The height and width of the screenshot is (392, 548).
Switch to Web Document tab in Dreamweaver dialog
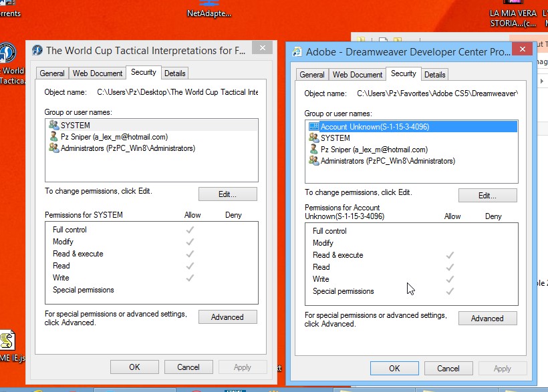pos(358,75)
